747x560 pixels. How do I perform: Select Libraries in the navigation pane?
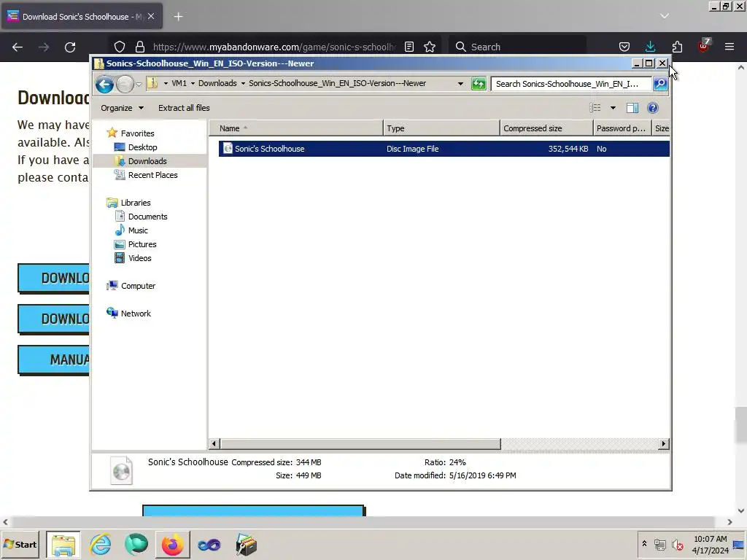coord(135,203)
